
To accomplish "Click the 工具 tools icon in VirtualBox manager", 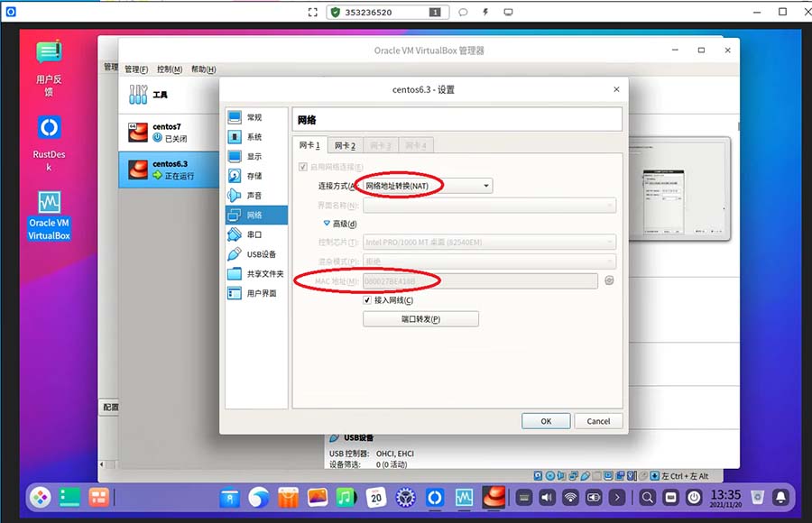I will [x=138, y=95].
